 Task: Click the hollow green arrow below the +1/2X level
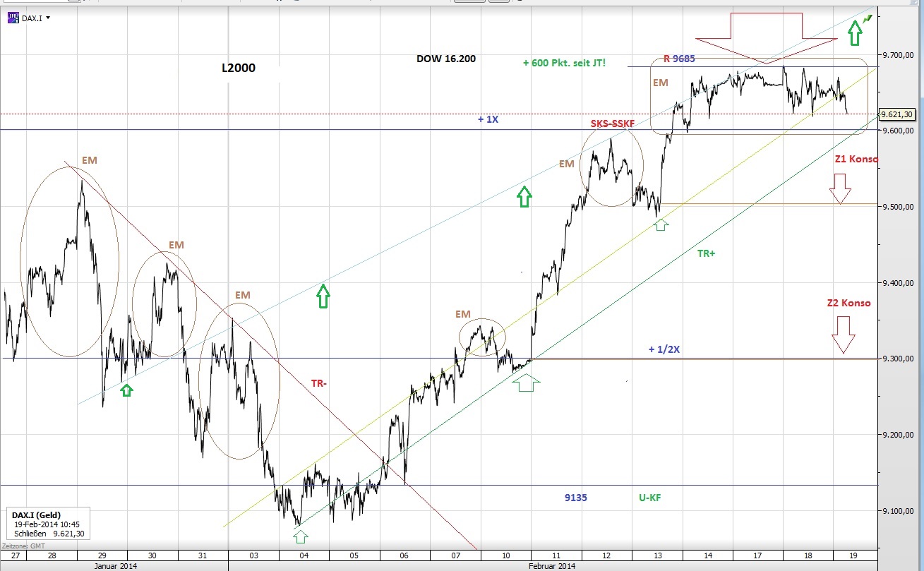click(x=525, y=383)
